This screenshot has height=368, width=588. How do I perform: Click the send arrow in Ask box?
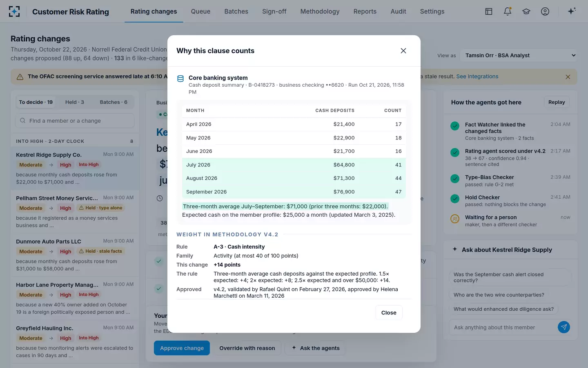click(564, 327)
